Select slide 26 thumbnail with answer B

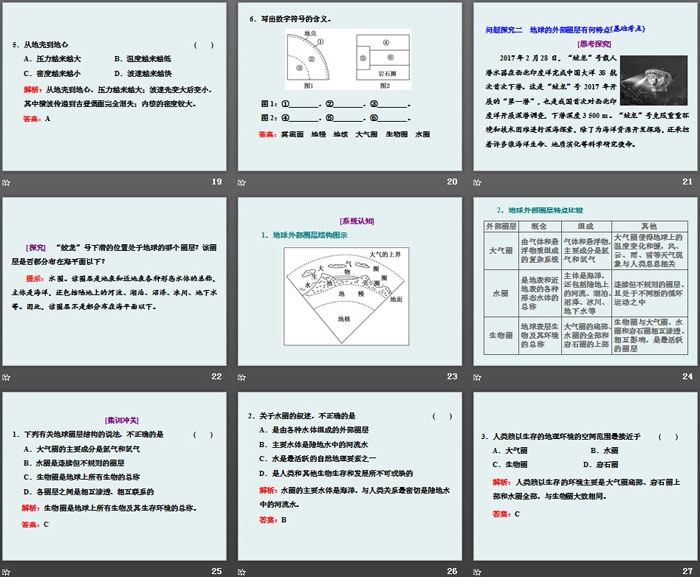click(350, 476)
